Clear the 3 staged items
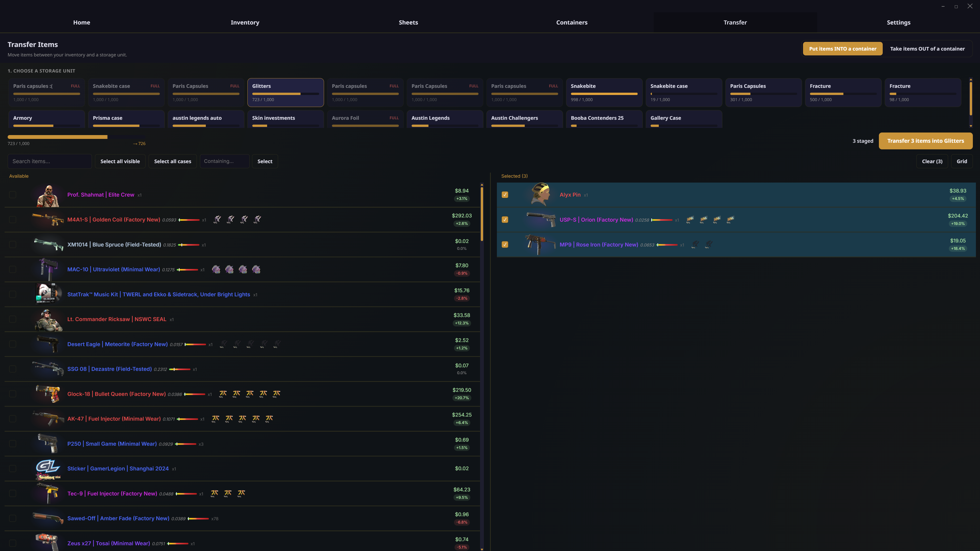 932,161
